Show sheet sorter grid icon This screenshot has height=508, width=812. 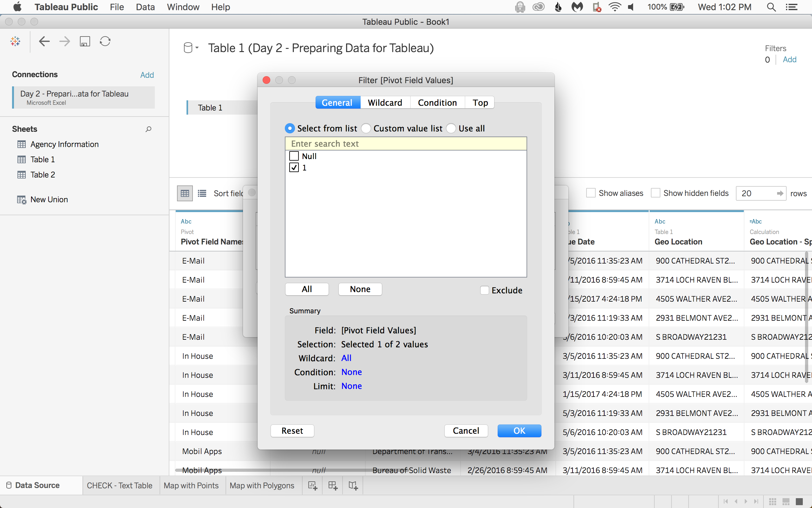click(773, 501)
